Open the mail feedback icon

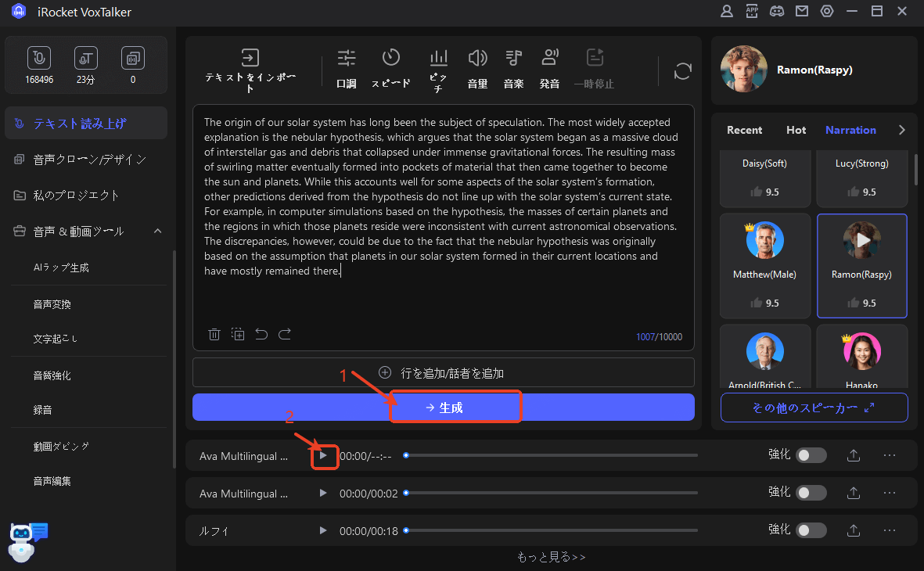[802, 11]
